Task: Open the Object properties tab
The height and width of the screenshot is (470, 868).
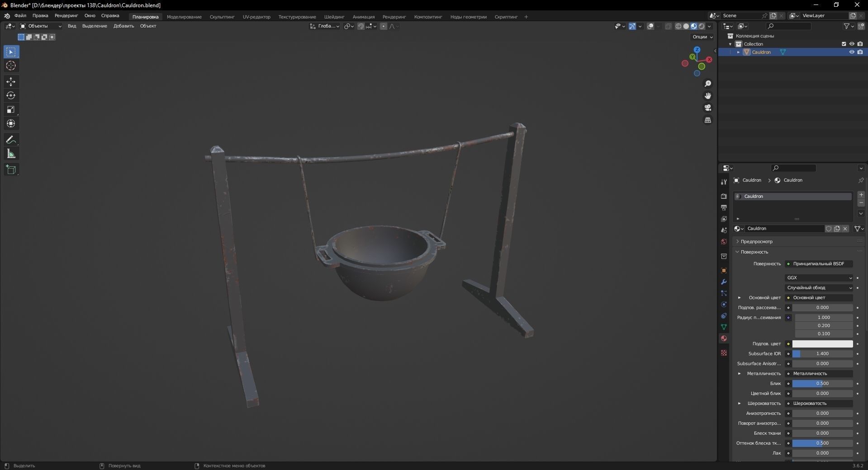Action: pyautogui.click(x=724, y=270)
